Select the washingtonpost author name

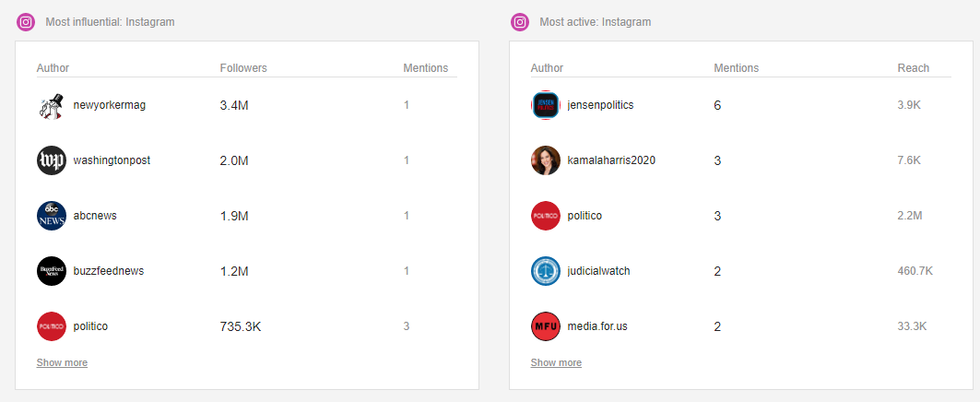(112, 160)
